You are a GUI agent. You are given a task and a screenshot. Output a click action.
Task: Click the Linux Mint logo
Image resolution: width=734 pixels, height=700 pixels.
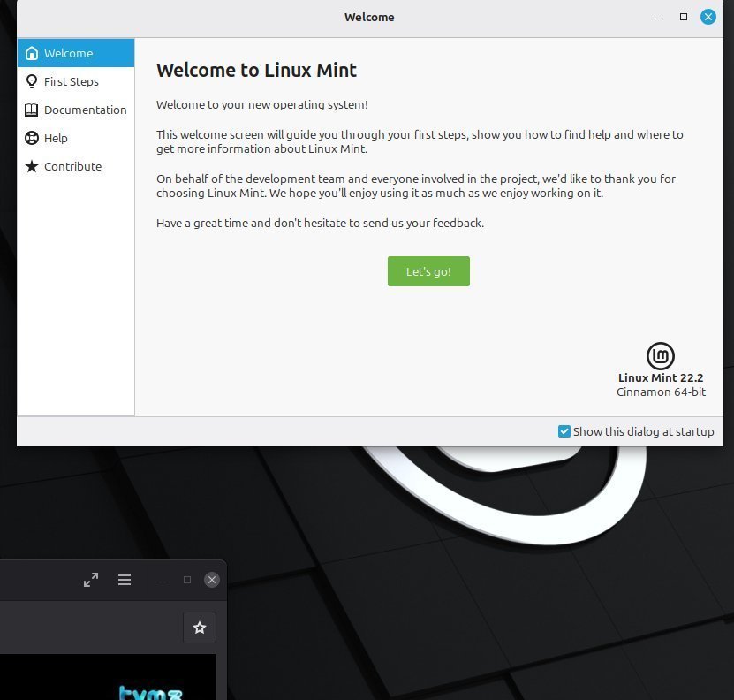[660, 355]
